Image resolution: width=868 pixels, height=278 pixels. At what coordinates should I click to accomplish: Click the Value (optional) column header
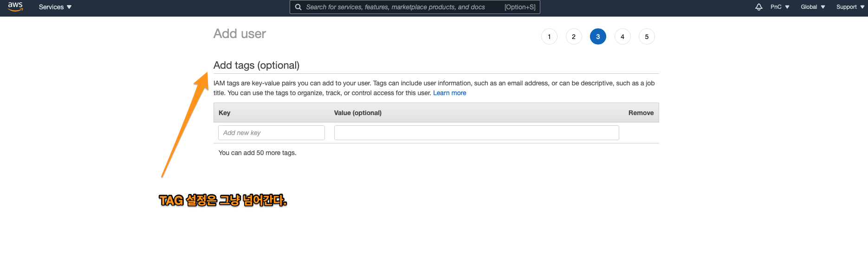coord(357,113)
